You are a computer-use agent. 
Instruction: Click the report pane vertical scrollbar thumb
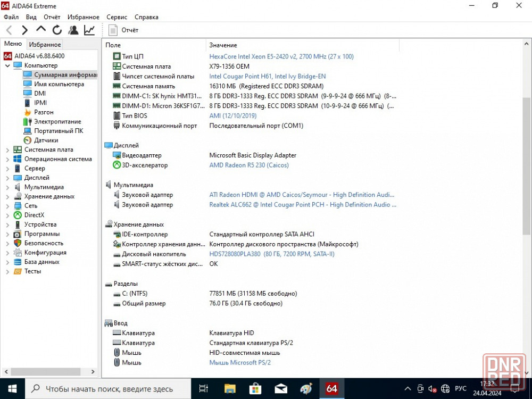pyautogui.click(x=526, y=165)
